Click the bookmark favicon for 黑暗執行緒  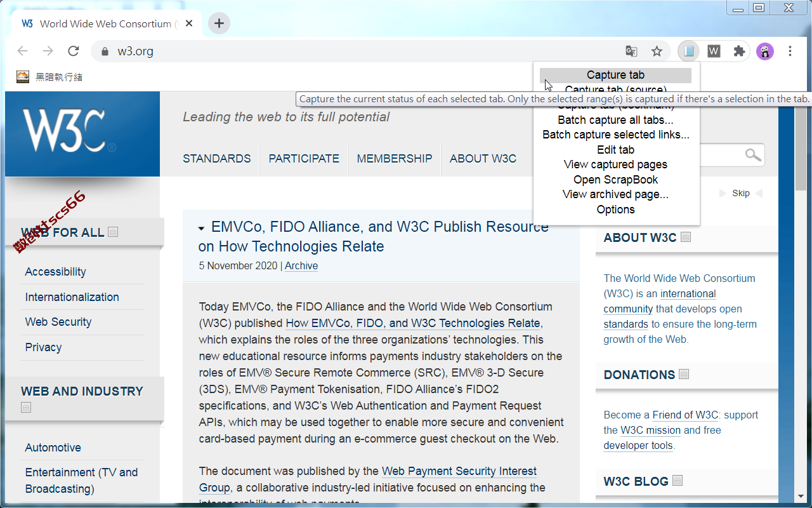pyautogui.click(x=23, y=77)
